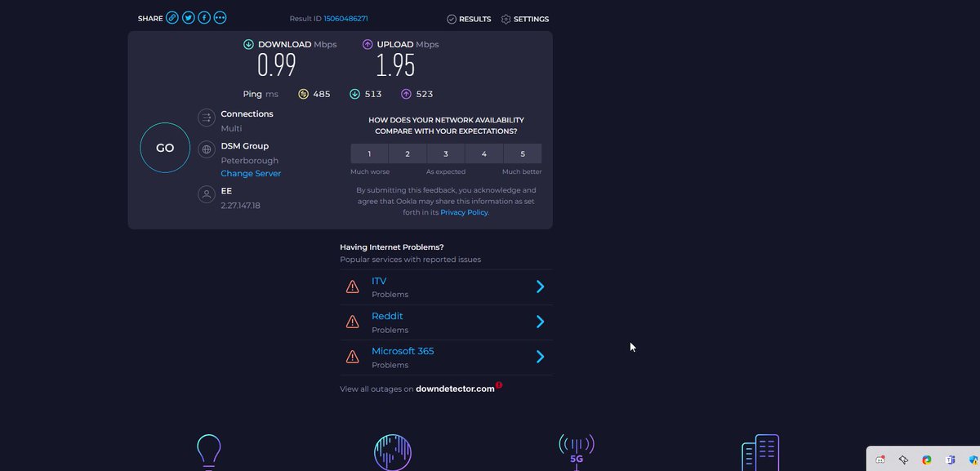This screenshot has height=471, width=980.
Task: Click warning triangle icon beside Microsoft 365
Action: (353, 357)
